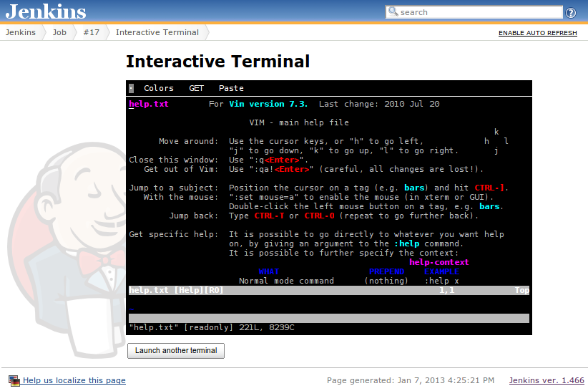Click Launch another terminal button
The height and width of the screenshot is (391, 588).
(x=176, y=350)
